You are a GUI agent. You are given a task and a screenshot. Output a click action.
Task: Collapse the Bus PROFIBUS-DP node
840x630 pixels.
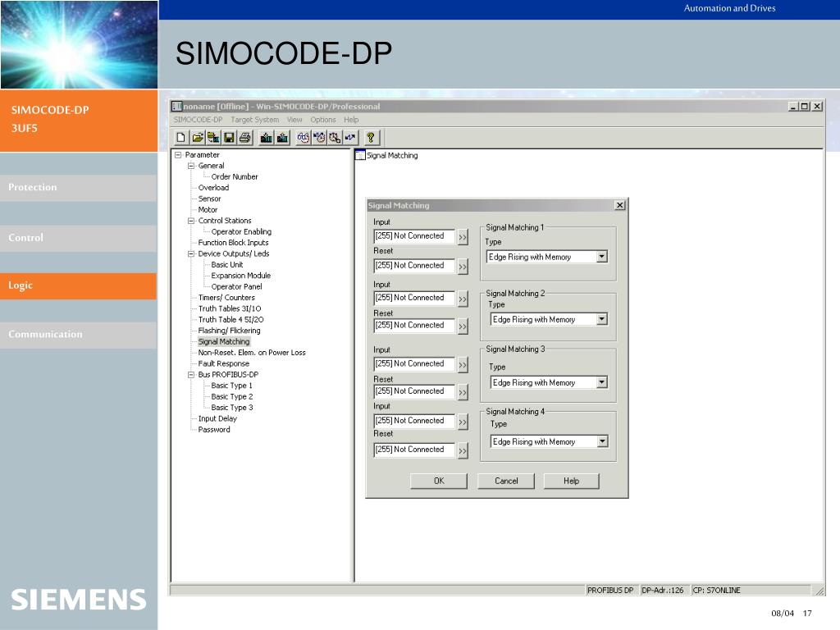pos(191,374)
